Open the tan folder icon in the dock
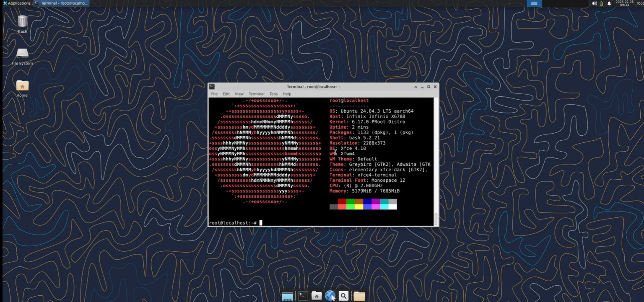This screenshot has height=302, width=644. [359, 296]
